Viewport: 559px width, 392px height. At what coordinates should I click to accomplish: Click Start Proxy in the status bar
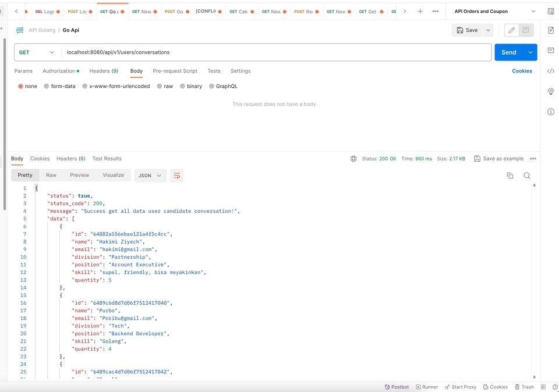(461, 387)
